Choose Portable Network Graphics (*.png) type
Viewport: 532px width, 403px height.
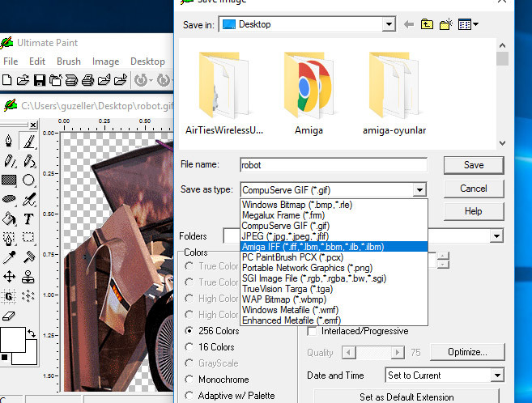tap(334, 268)
